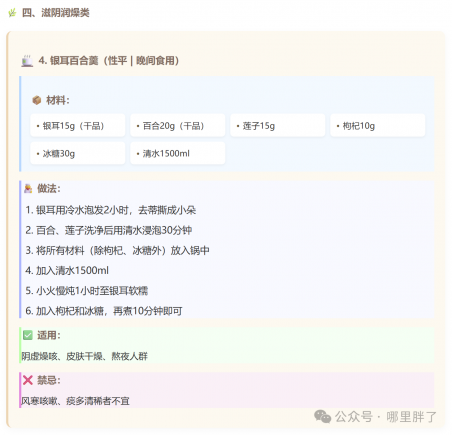The image size is (452, 435).
Task: Select the 枸杞10g ingredient chip
Action: pyautogui.click(x=378, y=125)
